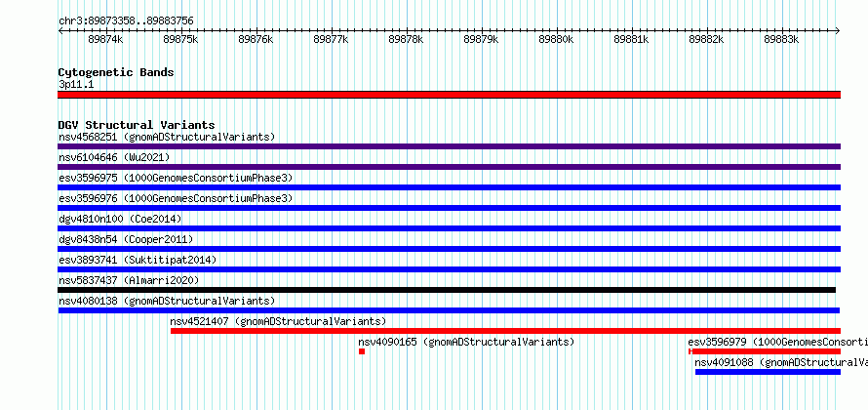This screenshot has height=410, width=868.
Task: Open the variant label starting with nsv4091088
Action: [x=781, y=362]
